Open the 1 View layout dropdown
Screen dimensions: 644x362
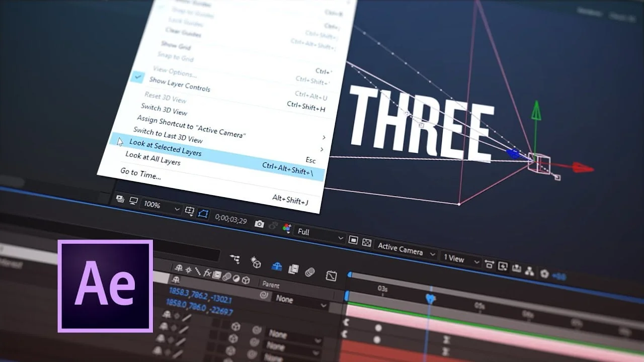coord(460,259)
